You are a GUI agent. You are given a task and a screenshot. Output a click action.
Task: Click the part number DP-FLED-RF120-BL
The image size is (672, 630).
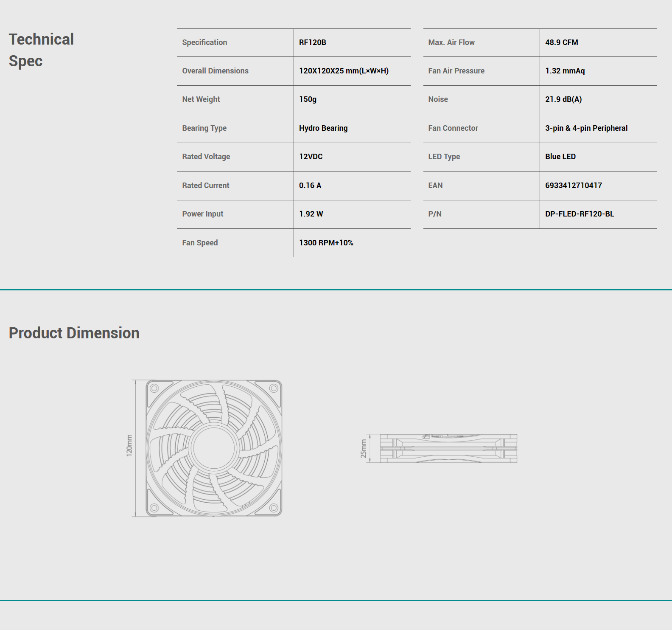tap(579, 214)
